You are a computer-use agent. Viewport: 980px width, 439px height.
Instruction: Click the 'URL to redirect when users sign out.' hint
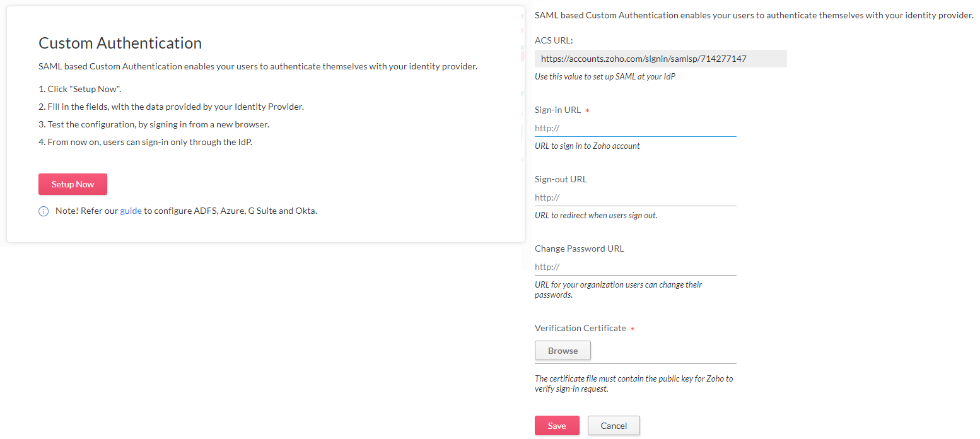tap(596, 215)
